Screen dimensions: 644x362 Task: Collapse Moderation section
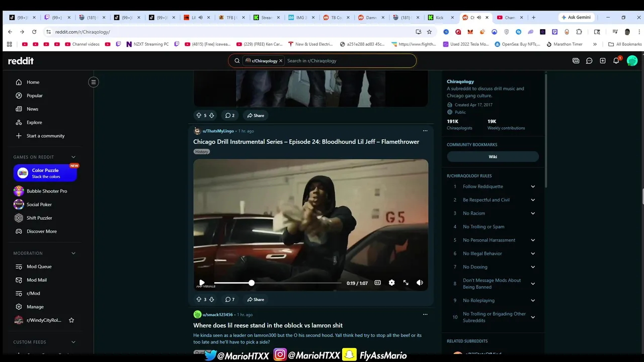(x=73, y=253)
